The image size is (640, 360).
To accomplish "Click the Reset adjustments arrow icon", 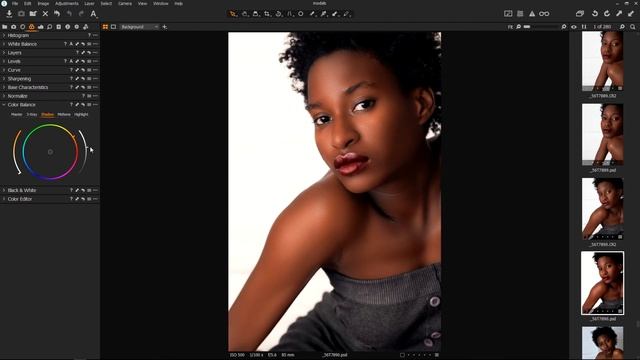I will pyautogui.click(x=57, y=14).
